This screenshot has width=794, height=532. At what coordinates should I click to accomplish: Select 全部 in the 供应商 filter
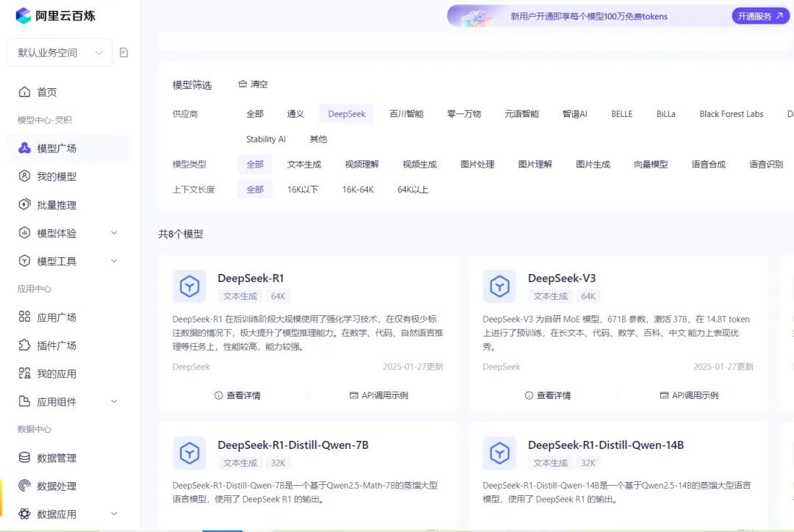[x=254, y=114]
